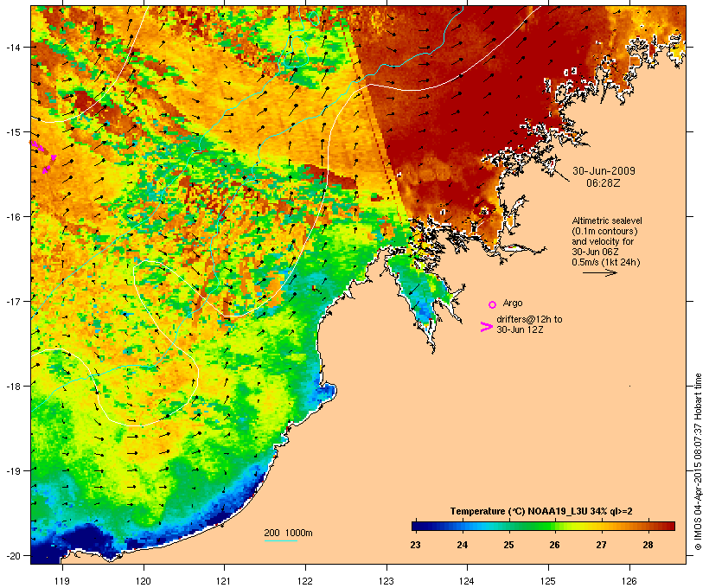Viewport: 709px width, 588px height.
Task: Click the '122' longitude axis label
Action: (x=305, y=581)
